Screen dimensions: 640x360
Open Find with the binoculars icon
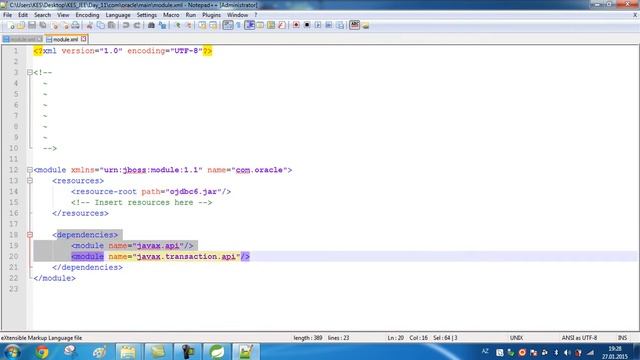point(151,25)
